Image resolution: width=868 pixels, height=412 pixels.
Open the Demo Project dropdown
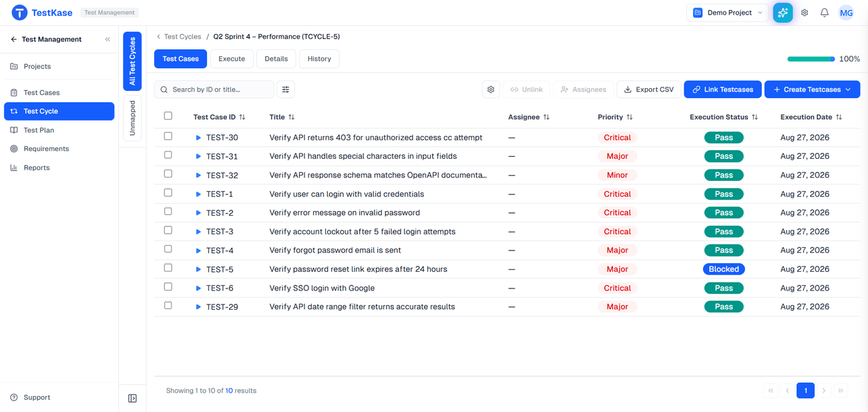728,13
